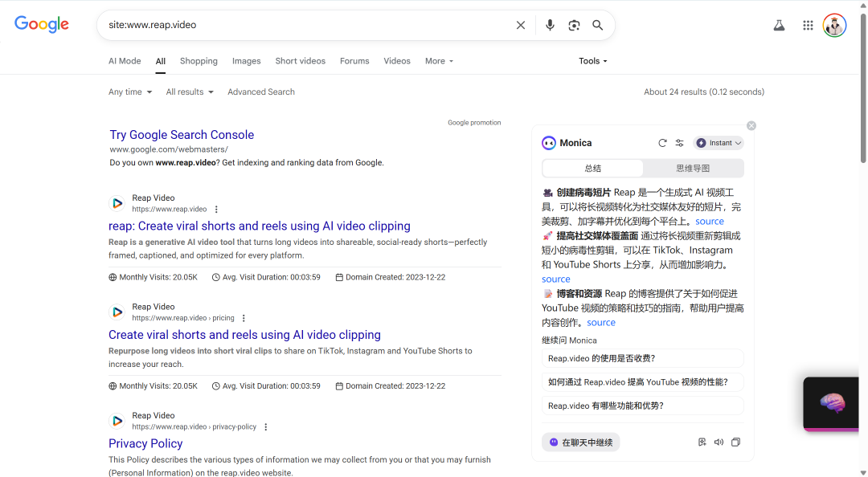Click 'Google promotion' label
Image resolution: width=868 pixels, height=477 pixels.
click(x=474, y=123)
